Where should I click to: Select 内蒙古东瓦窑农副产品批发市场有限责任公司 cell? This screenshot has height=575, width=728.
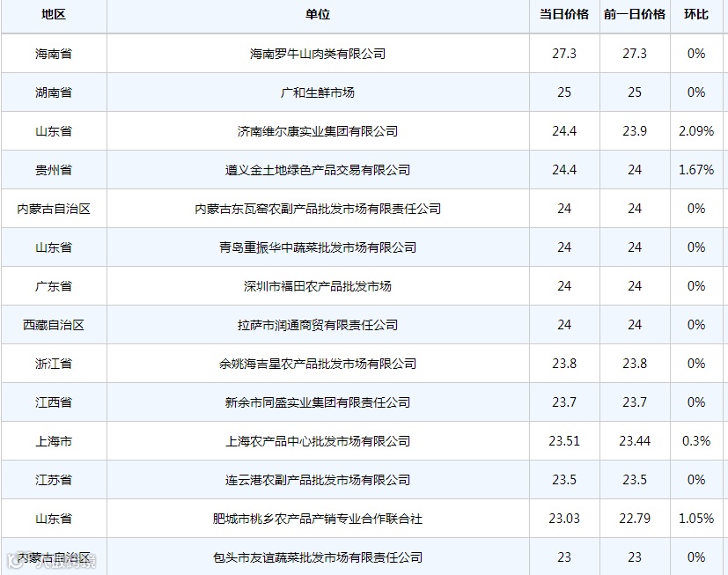(318, 209)
